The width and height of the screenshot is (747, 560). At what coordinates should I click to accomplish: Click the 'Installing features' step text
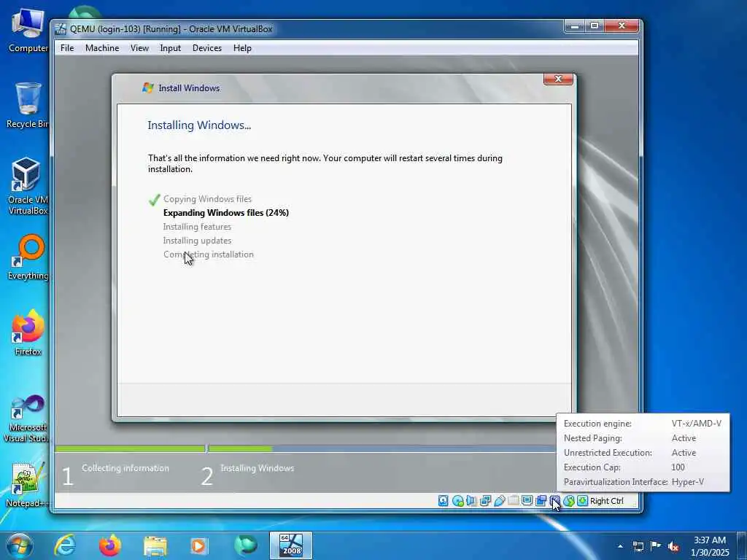[197, 227]
